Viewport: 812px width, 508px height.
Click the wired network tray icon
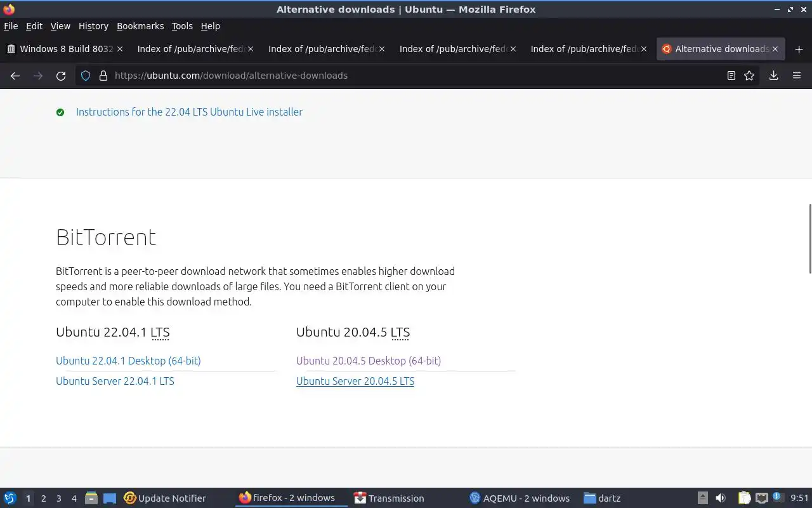coord(761,498)
